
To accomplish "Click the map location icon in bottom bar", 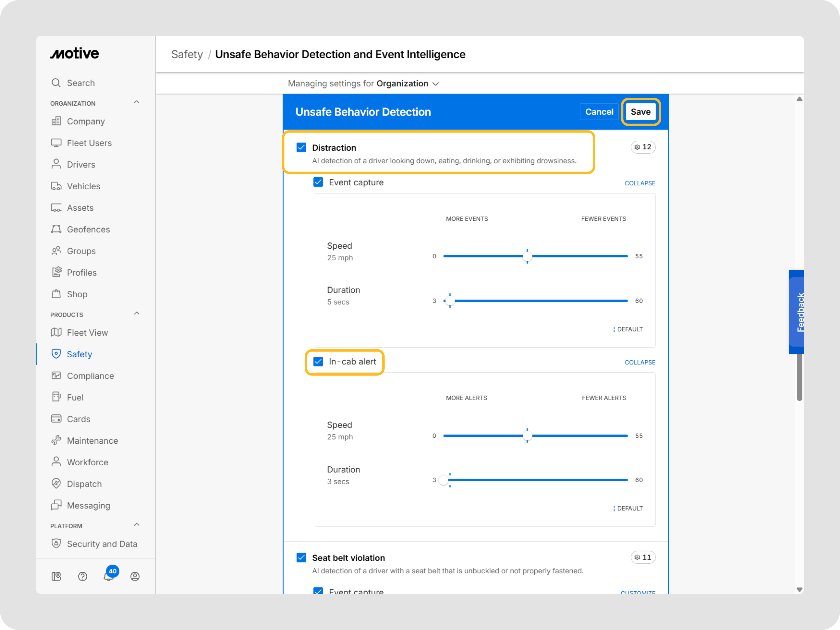I will pos(56,577).
